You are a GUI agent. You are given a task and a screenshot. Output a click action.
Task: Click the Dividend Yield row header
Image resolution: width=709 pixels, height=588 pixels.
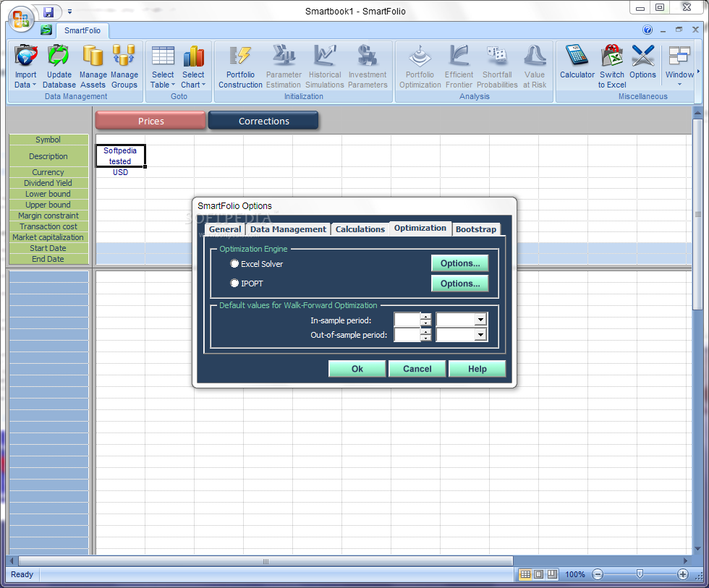(x=48, y=183)
